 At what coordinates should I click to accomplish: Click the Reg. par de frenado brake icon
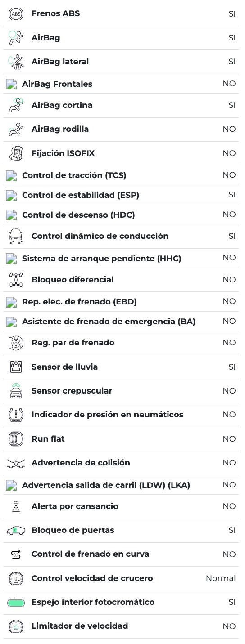[16, 343]
